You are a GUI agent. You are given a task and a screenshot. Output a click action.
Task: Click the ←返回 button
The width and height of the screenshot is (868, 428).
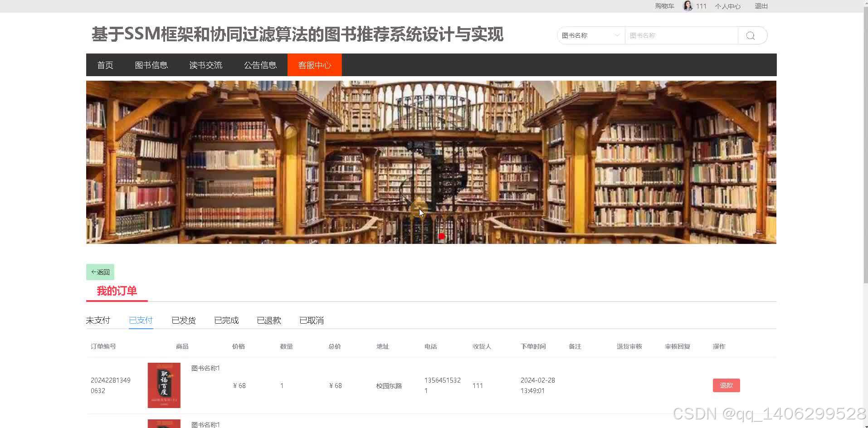[x=100, y=272]
